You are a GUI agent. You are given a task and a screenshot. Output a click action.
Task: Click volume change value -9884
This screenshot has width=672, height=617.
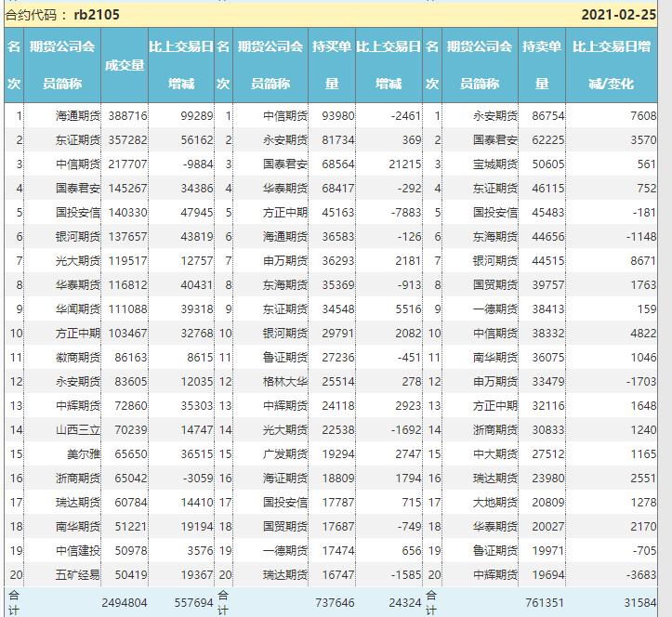click(x=198, y=164)
